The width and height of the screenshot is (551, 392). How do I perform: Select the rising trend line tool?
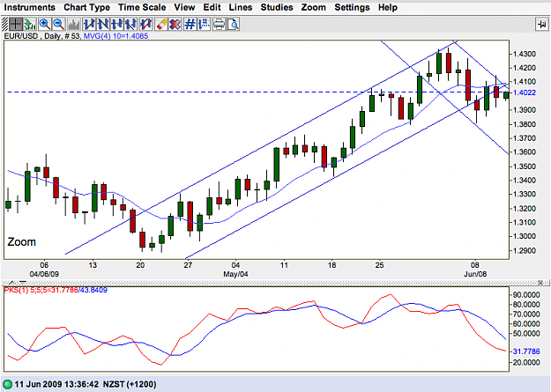click(x=89, y=25)
